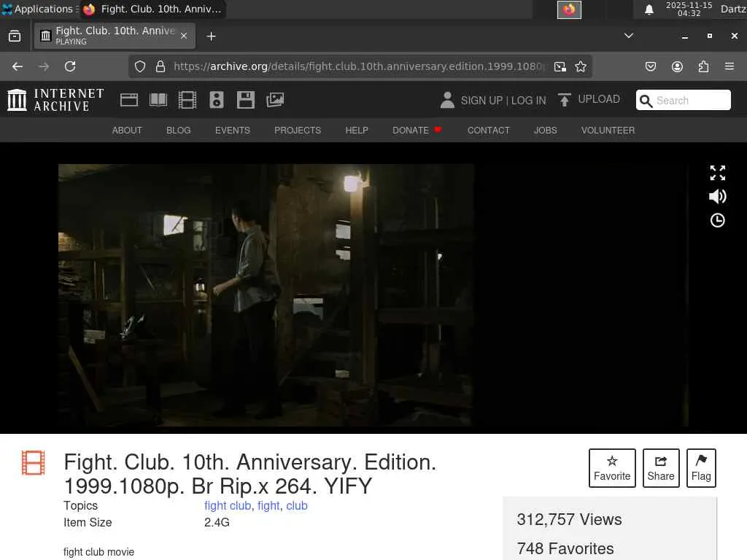The height and width of the screenshot is (560, 747).
Task: Open the 'fight club' topic link
Action: (x=228, y=506)
